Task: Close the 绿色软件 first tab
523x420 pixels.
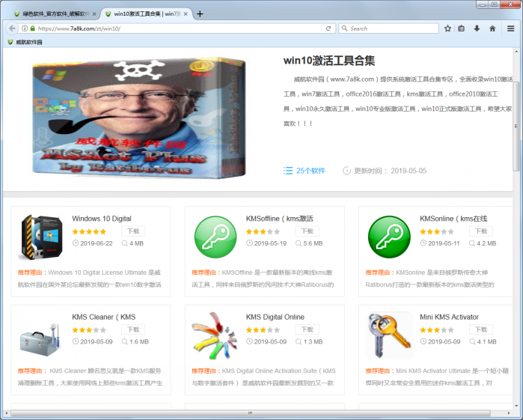Action: [94, 14]
